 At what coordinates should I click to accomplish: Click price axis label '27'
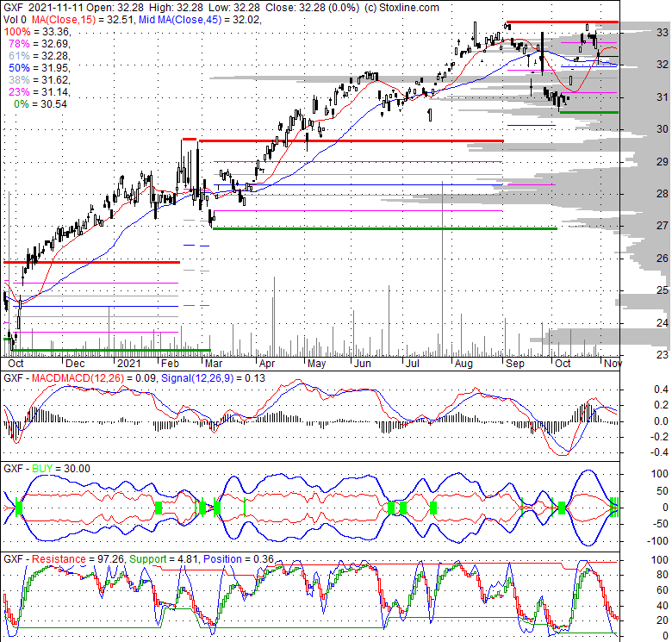(x=663, y=226)
